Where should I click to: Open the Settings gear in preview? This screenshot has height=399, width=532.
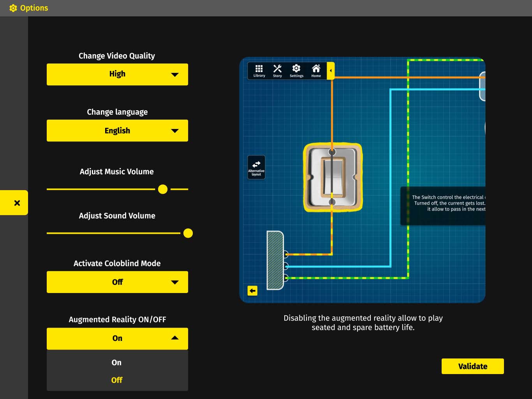[296, 71]
